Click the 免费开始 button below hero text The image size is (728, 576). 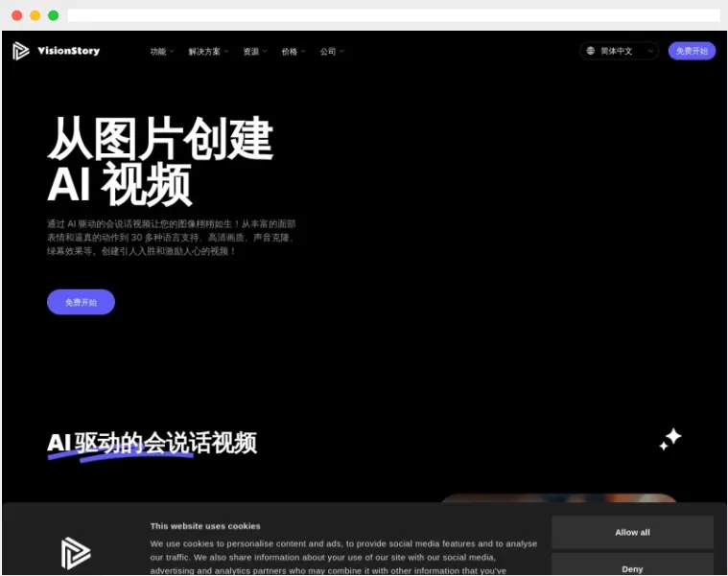click(x=81, y=302)
